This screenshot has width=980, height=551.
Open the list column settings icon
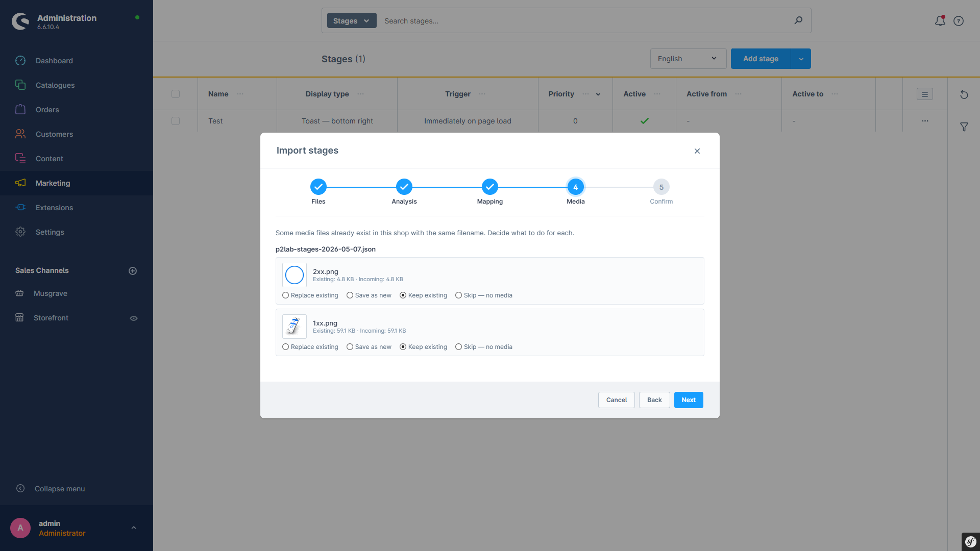click(924, 94)
